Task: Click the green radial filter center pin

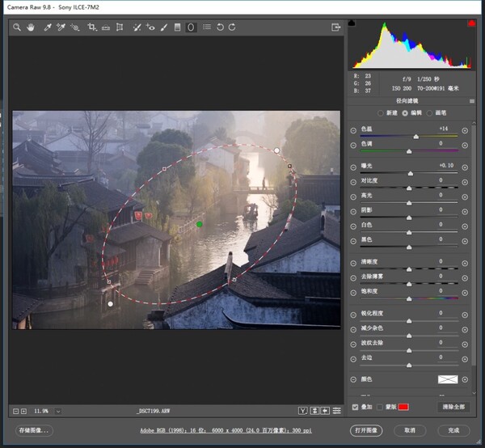Action: pyautogui.click(x=199, y=224)
